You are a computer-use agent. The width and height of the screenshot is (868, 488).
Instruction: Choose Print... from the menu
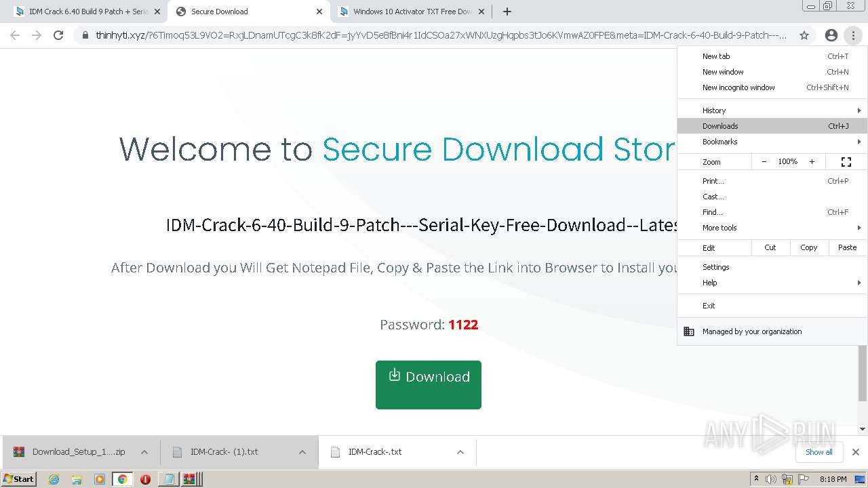[772, 181]
